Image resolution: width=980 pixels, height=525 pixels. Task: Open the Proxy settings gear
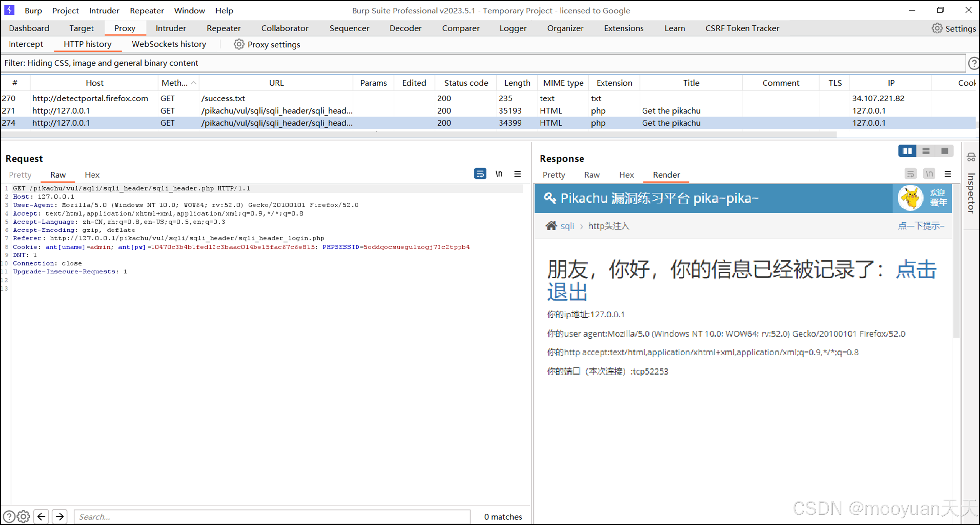(x=238, y=45)
